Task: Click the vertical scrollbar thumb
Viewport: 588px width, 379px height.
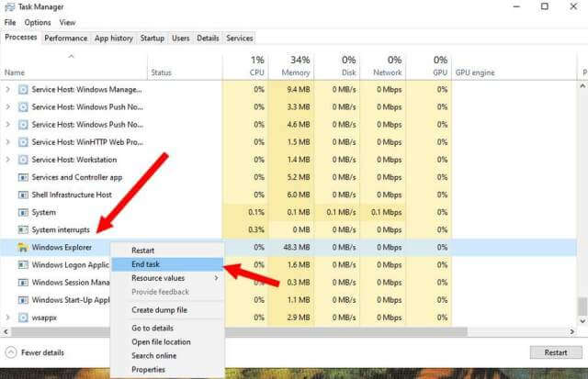Action: (x=582, y=307)
